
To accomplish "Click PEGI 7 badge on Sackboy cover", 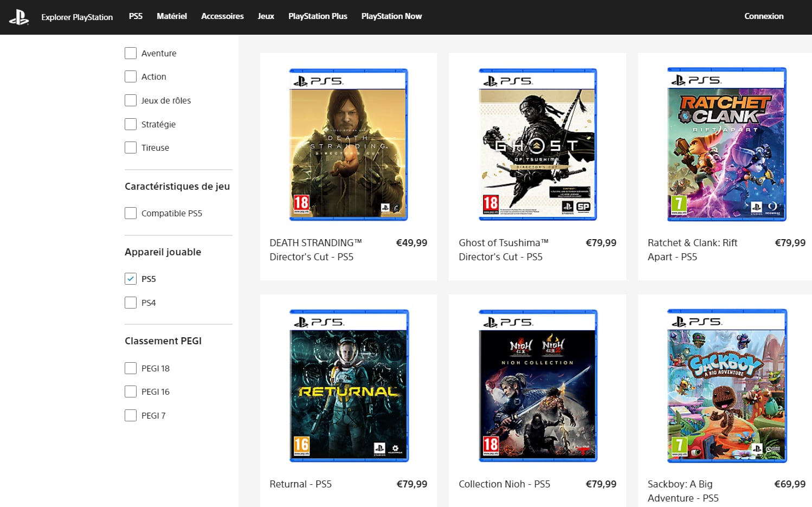I will (x=679, y=446).
